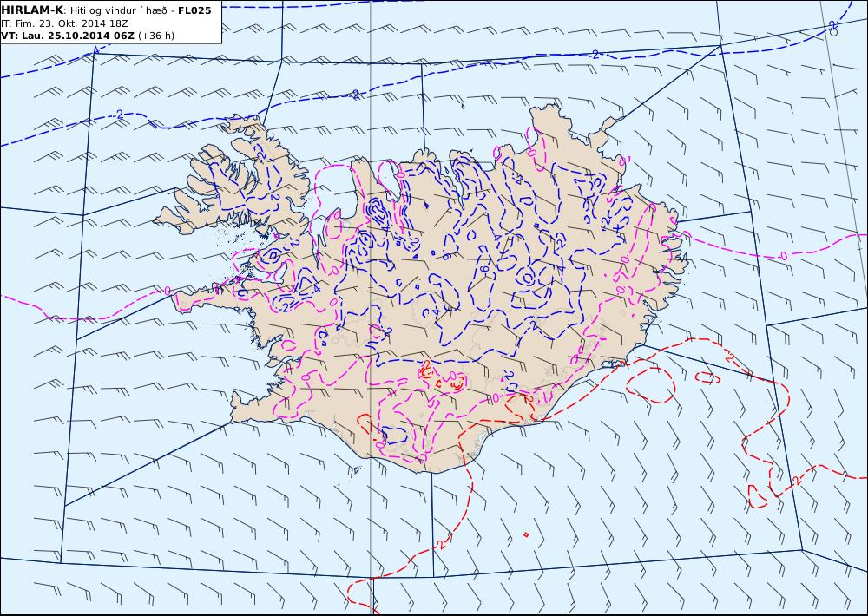Viewport: 868px width, 616px height.
Task: Click the HIRLAM-K model title text
Action: 32,10
